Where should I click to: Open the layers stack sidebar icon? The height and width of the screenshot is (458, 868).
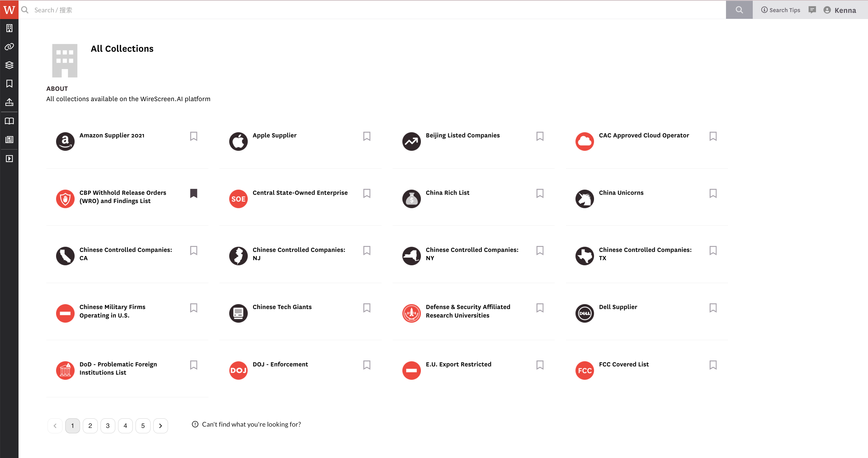coord(9,65)
